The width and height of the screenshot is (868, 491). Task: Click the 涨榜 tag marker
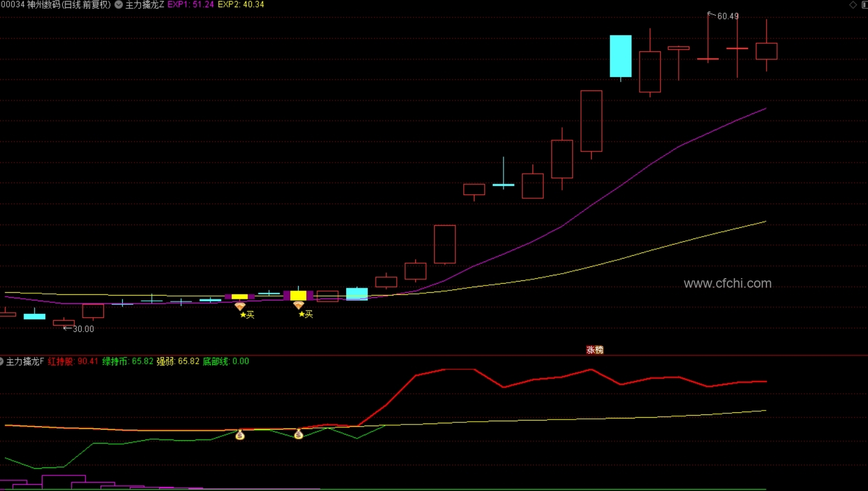click(595, 350)
